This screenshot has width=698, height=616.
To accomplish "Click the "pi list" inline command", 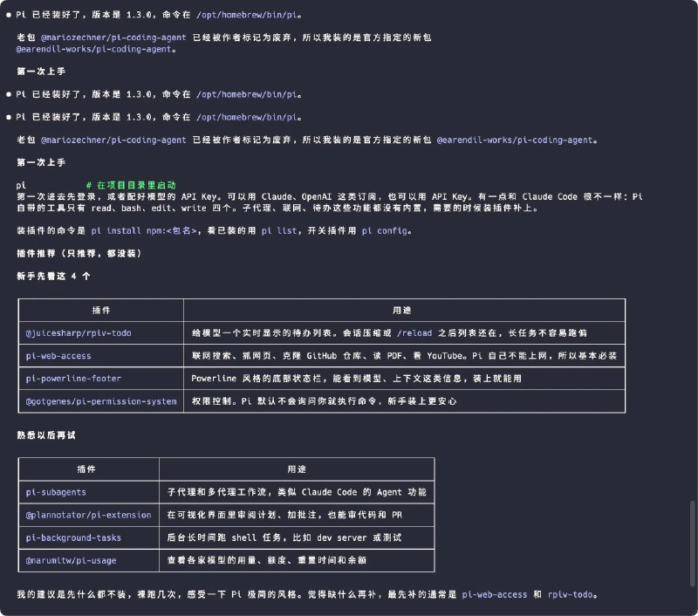I will coord(279,230).
